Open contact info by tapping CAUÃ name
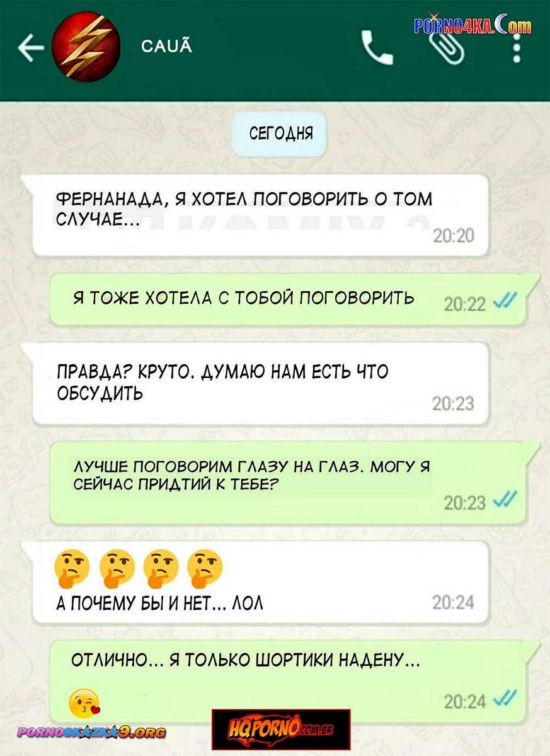The width and height of the screenshot is (550, 756). (x=166, y=45)
